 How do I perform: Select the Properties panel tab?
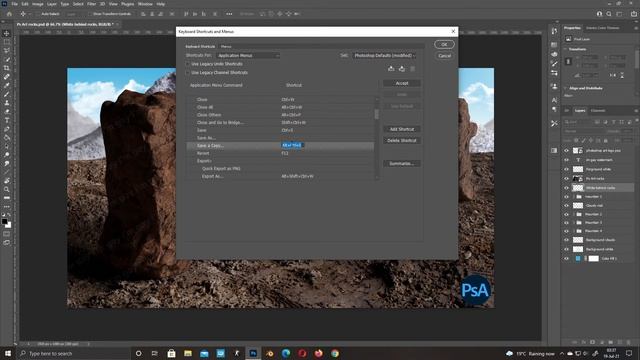tap(572, 28)
